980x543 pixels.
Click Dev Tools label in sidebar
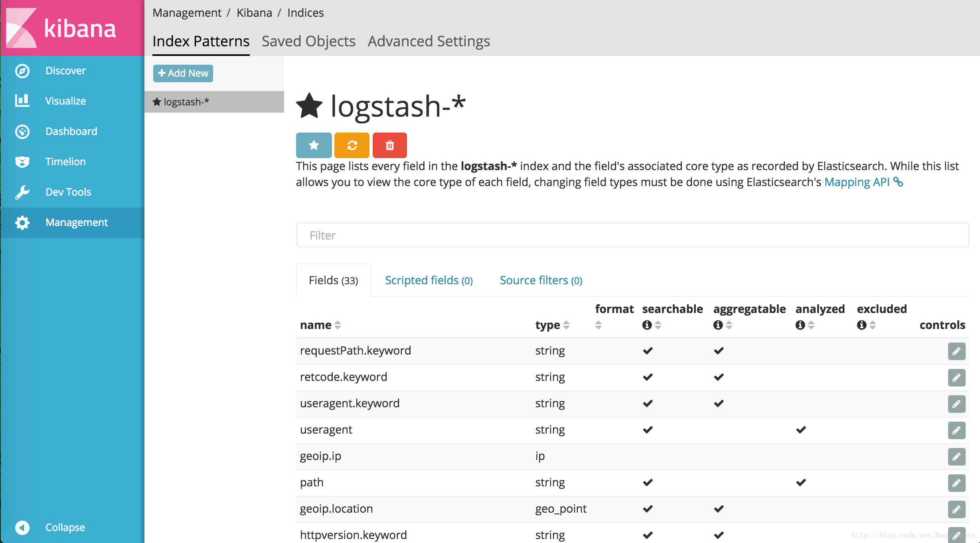tap(68, 192)
